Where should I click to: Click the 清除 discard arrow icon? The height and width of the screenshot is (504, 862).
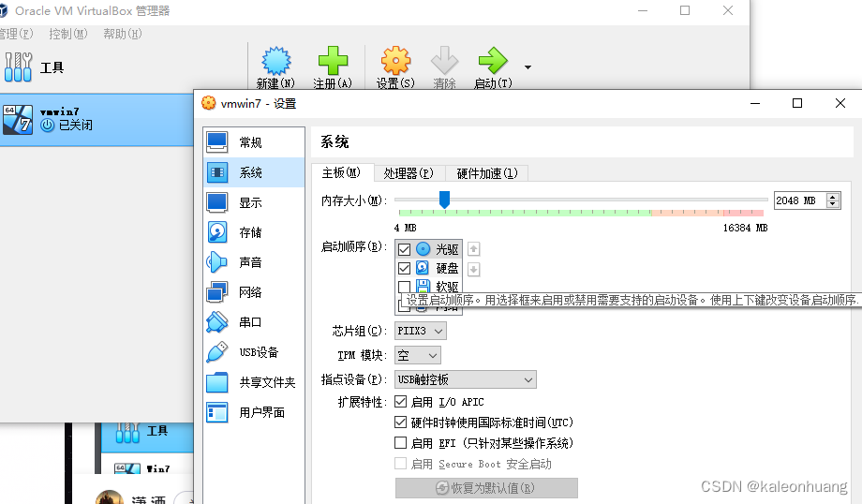(444, 61)
